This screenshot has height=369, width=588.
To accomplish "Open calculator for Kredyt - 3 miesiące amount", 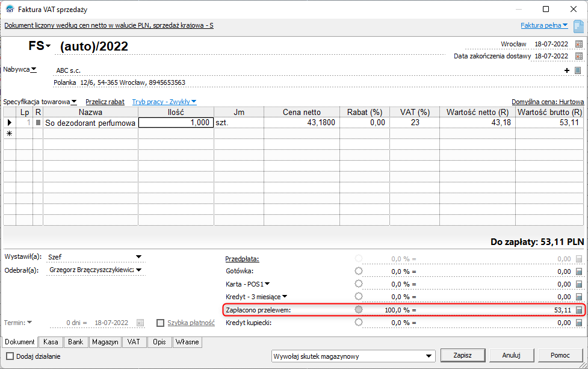I will [x=578, y=297].
